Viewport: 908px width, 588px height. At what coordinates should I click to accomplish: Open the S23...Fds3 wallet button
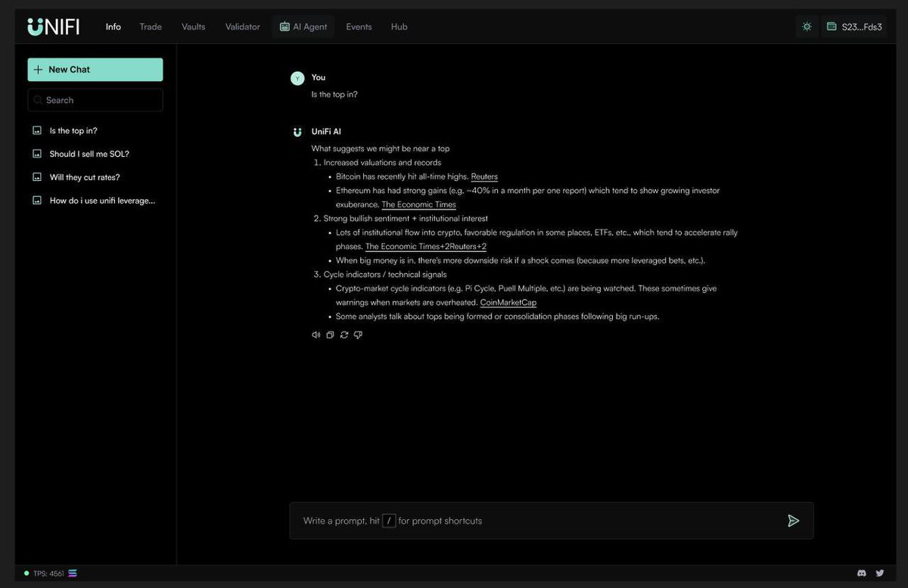point(854,26)
